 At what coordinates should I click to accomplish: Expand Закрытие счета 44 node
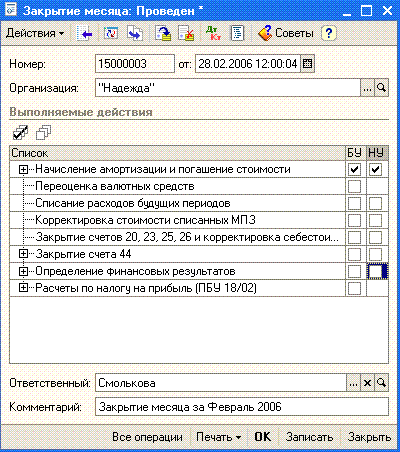[23, 254]
